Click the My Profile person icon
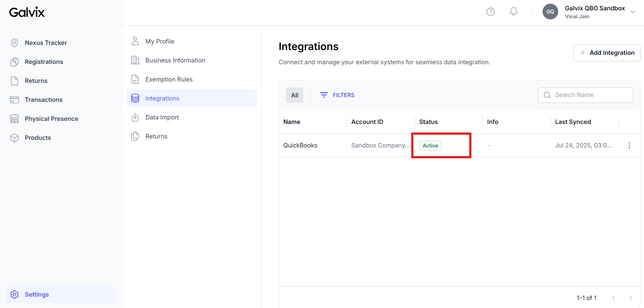644x308 pixels. pyautogui.click(x=135, y=41)
